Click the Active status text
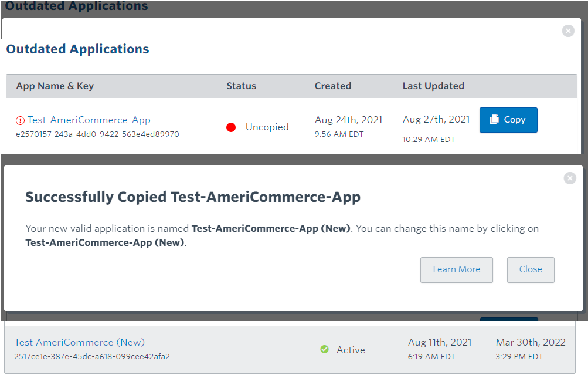588x375 pixels. pos(351,350)
